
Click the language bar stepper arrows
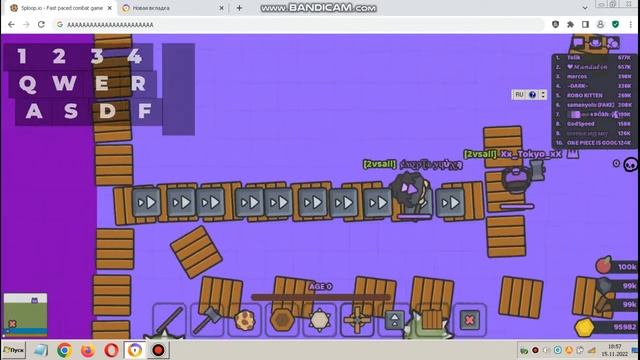[543, 95]
